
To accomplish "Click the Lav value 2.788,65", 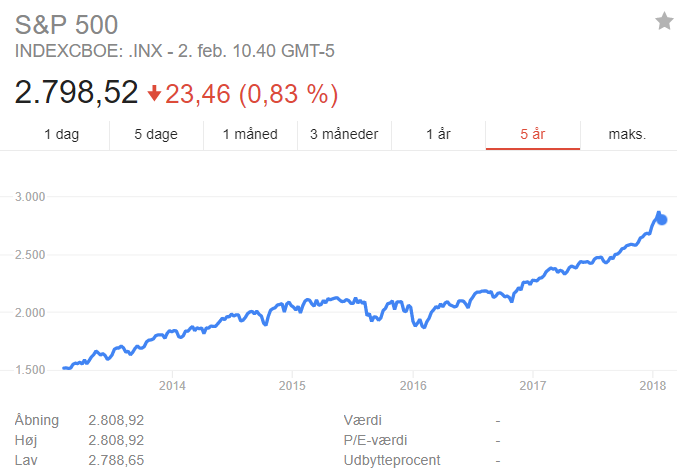I will pos(118,460).
